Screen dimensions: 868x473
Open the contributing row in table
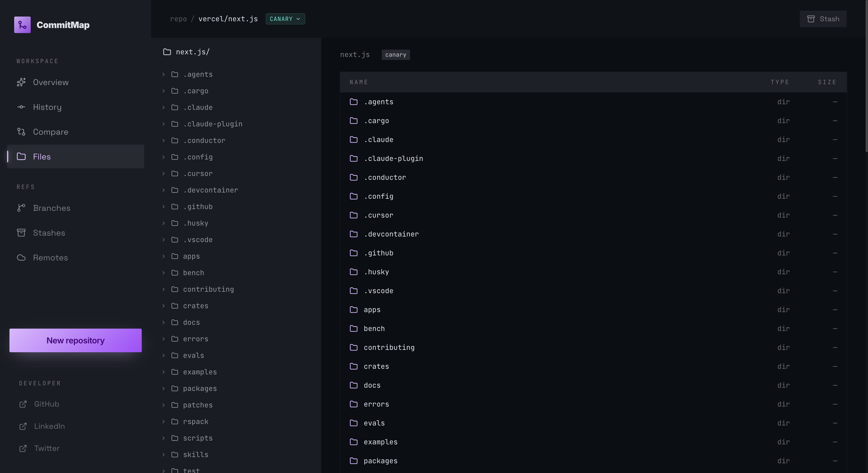coord(593,347)
